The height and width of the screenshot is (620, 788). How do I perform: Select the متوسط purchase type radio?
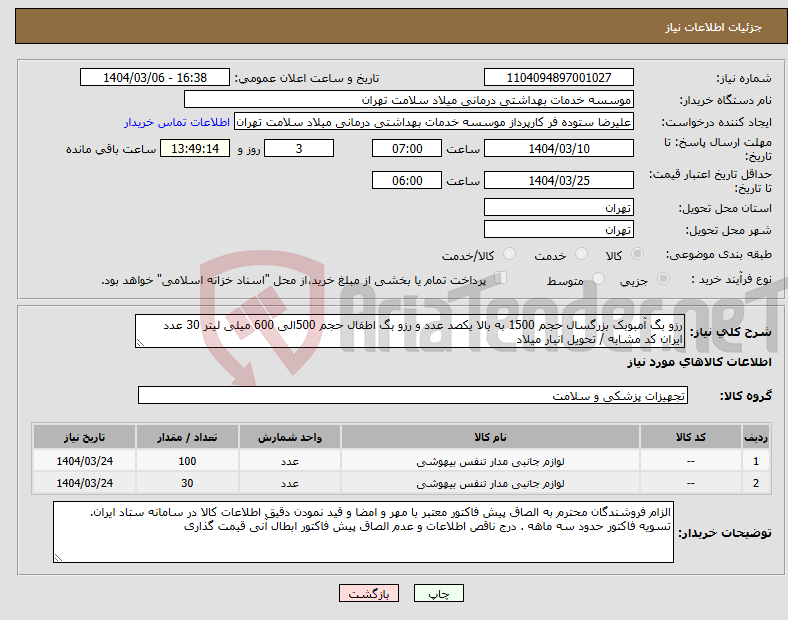(x=598, y=279)
